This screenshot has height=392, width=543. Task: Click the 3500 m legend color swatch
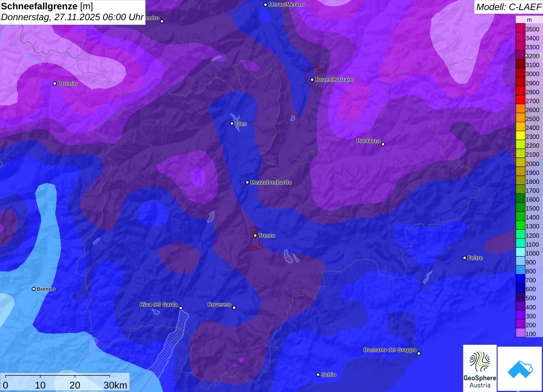coord(521,28)
